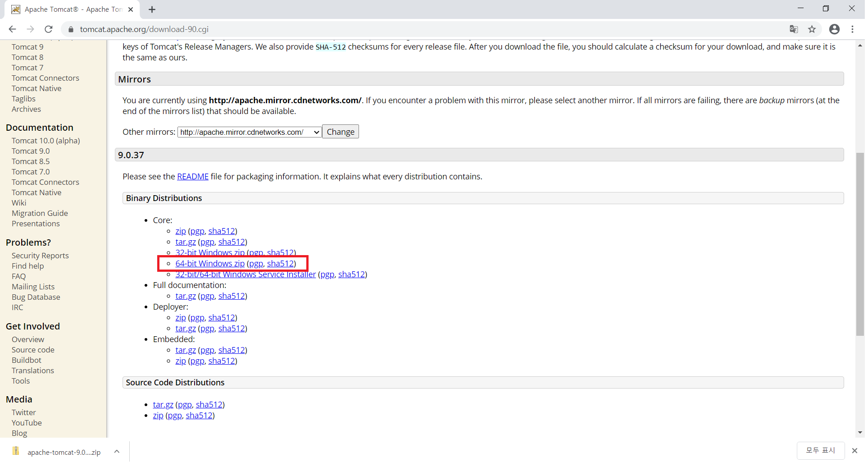Download source code tar.gz
Image resolution: width=868 pixels, height=462 pixels.
pos(163,405)
